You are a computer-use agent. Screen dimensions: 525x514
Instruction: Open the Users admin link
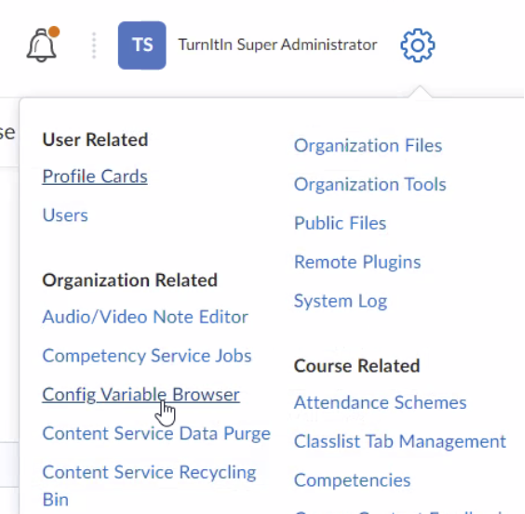[65, 215]
